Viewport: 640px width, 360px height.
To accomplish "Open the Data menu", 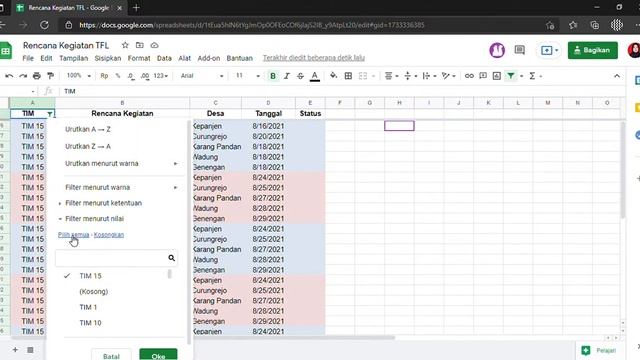I will tap(164, 58).
